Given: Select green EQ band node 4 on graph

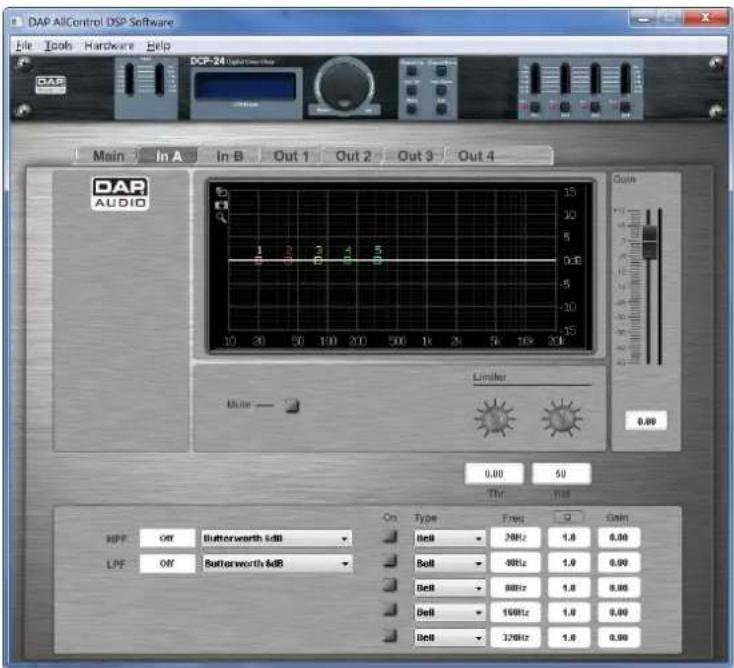Looking at the screenshot, I should coord(347,260).
